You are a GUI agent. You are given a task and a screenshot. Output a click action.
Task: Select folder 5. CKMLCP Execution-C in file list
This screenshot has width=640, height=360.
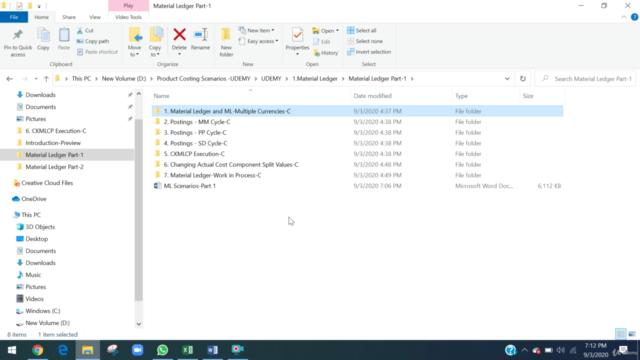(194, 153)
